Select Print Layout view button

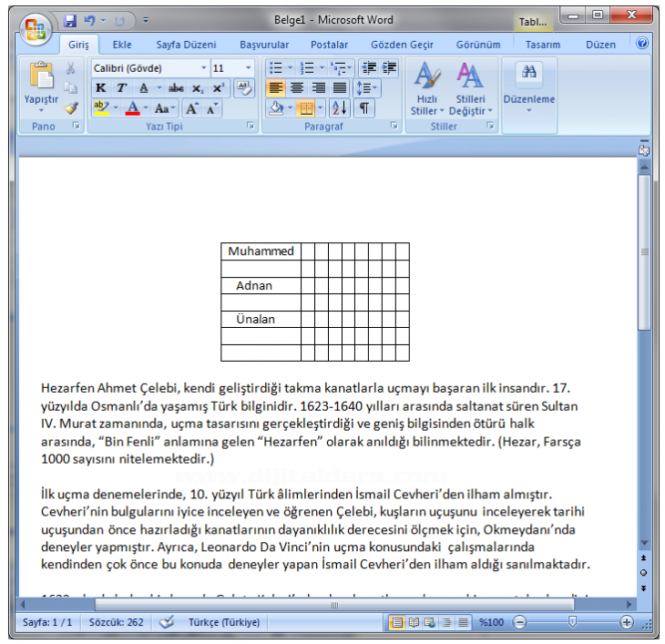[397, 622]
